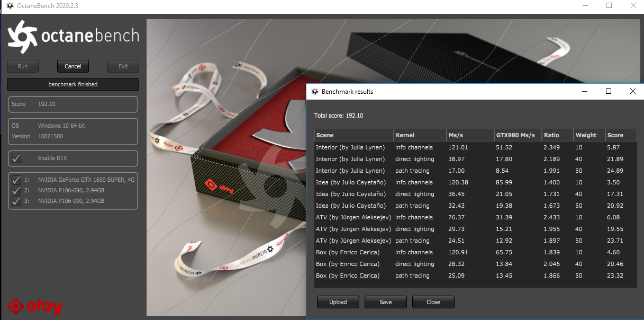
Task: Click the Score 192.10 field in left panel
Action: (x=73, y=104)
